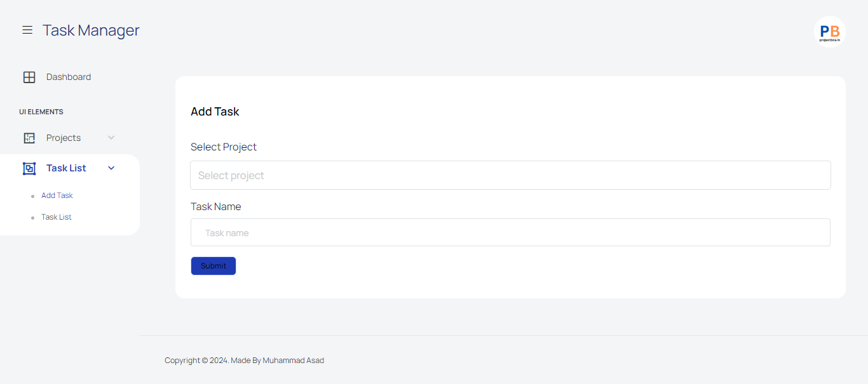The image size is (868, 384).
Task: Click the Projects sidebar icon
Action: point(29,138)
